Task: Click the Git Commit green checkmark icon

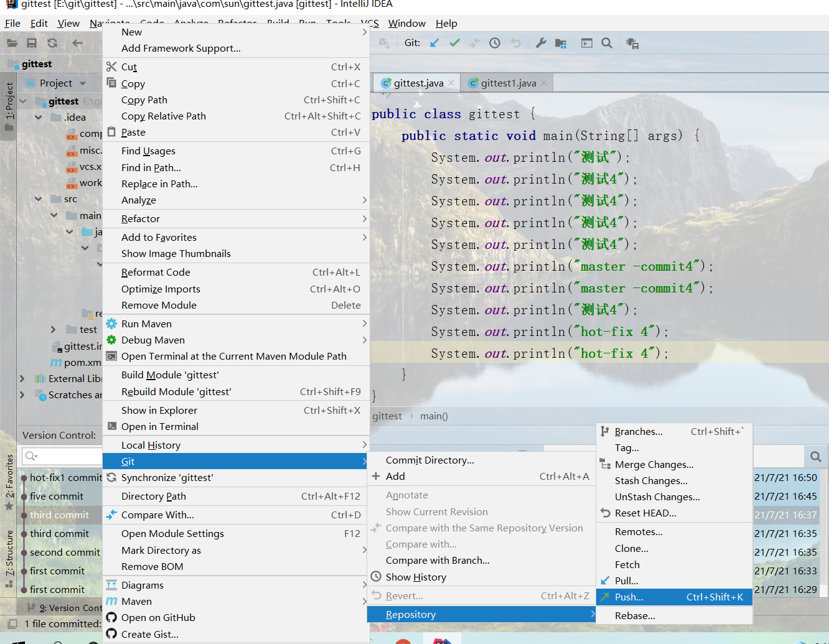Action: (455, 43)
